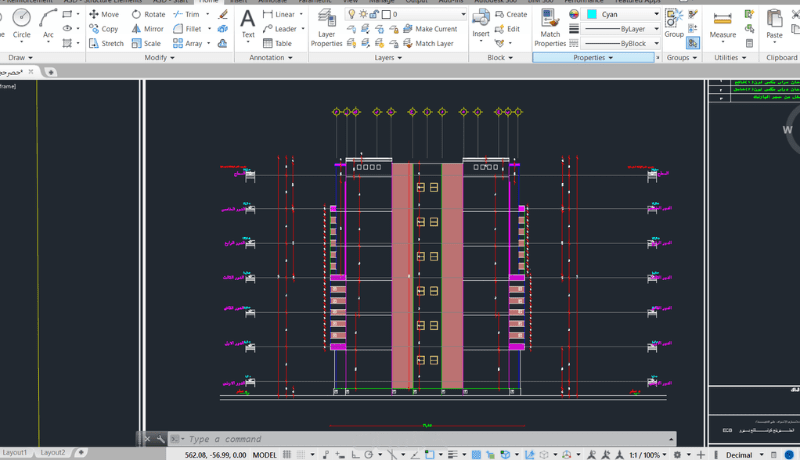The height and width of the screenshot is (460, 800).
Task: Click the cyan color swatch
Action: tap(592, 14)
